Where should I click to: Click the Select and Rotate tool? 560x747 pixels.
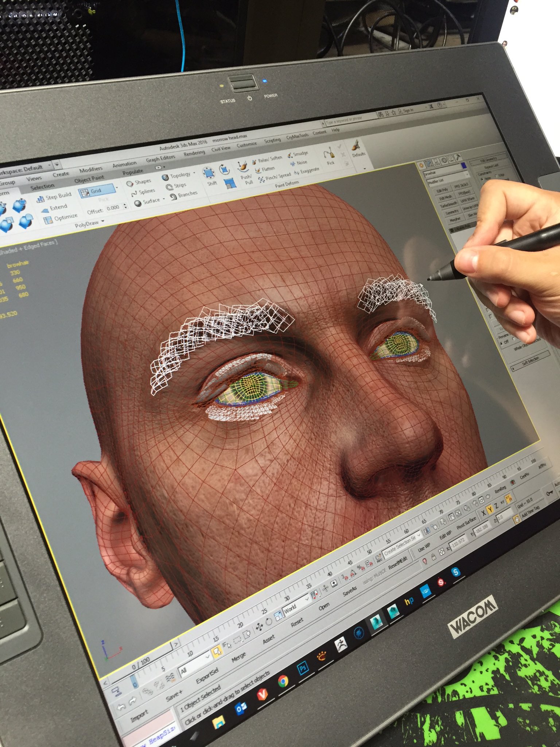(269, 622)
